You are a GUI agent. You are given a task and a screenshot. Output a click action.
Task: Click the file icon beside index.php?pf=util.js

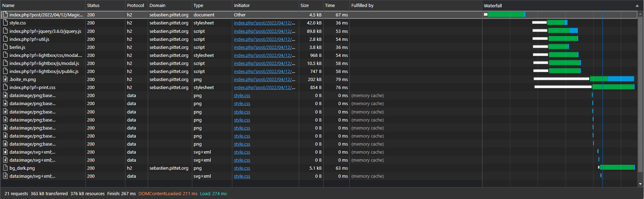pos(5,39)
